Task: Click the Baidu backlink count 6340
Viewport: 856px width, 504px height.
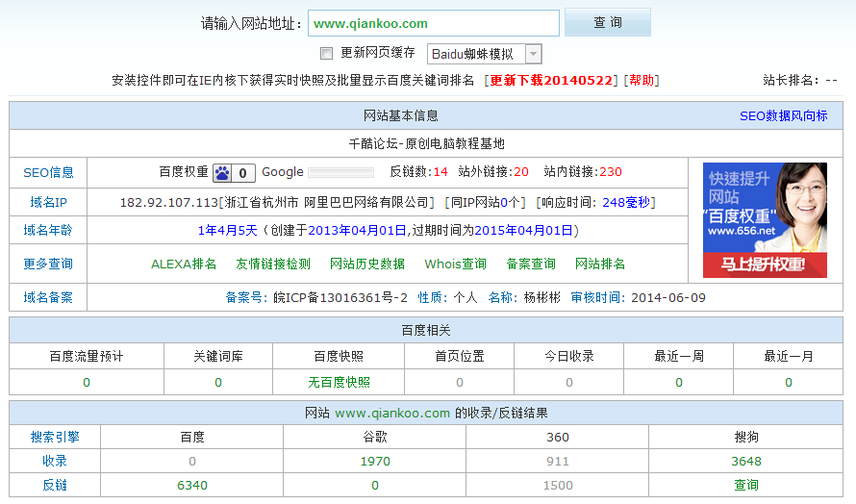Action: (x=192, y=486)
